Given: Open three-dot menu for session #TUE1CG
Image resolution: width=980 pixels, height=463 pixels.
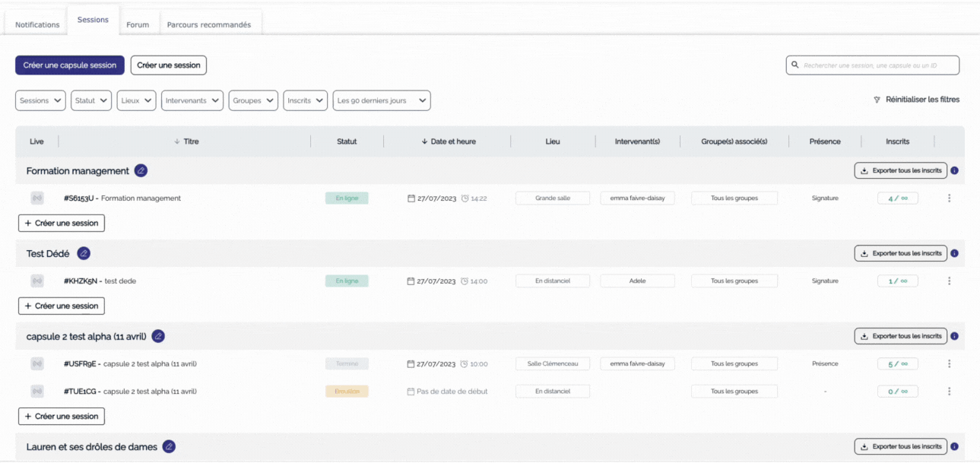Looking at the screenshot, I should [949, 392].
